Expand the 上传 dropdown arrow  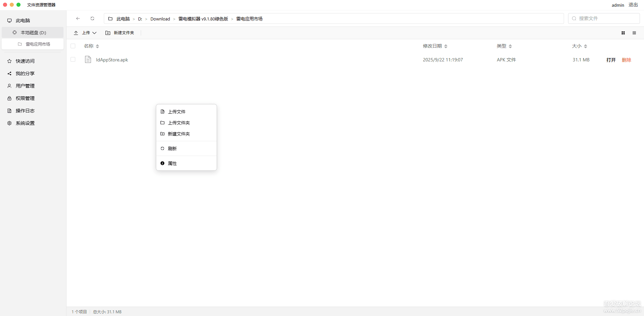tap(94, 33)
